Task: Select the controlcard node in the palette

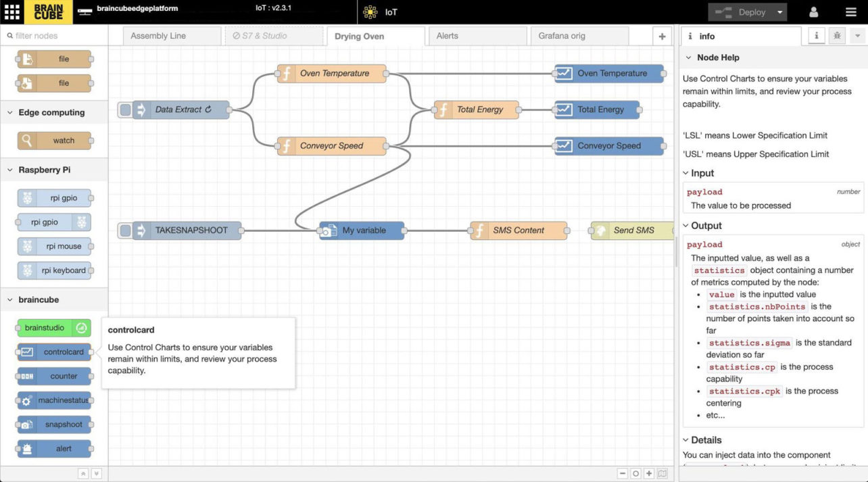Action: pyautogui.click(x=54, y=352)
